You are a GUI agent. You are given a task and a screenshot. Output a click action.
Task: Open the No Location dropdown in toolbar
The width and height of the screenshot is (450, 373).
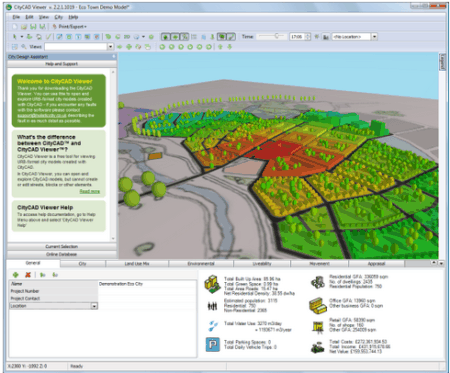374,37
